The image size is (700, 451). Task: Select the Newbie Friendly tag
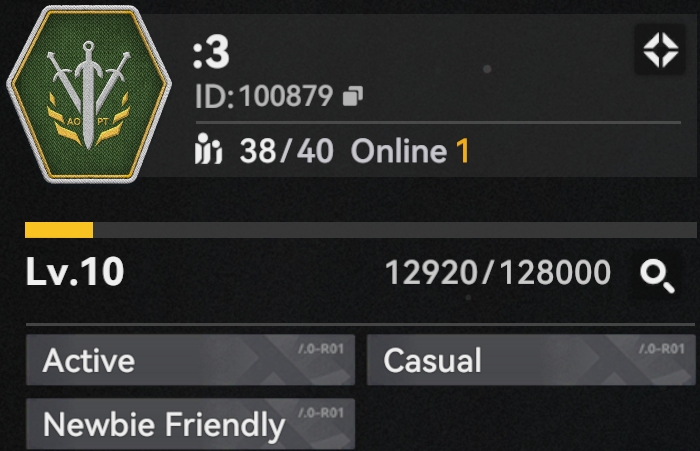click(191, 424)
